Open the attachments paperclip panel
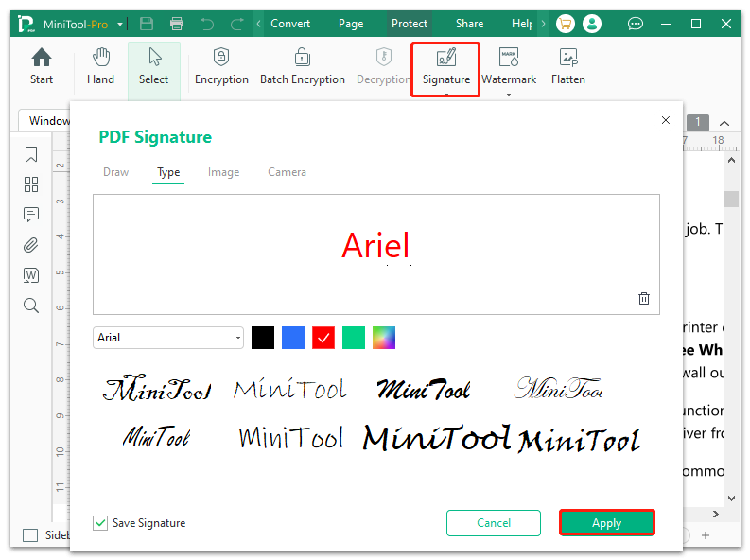This screenshot has width=750, height=560. coord(31,245)
